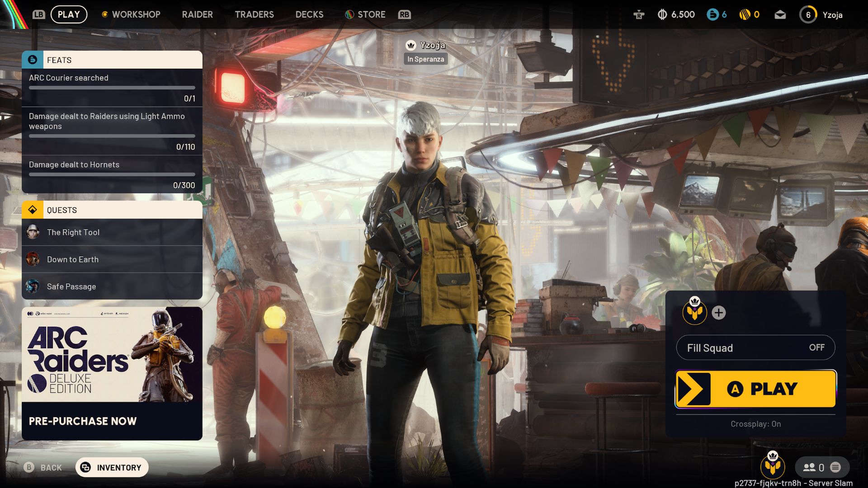The height and width of the screenshot is (488, 868).
Task: Open the level 6 profile badge
Action: click(x=808, y=14)
